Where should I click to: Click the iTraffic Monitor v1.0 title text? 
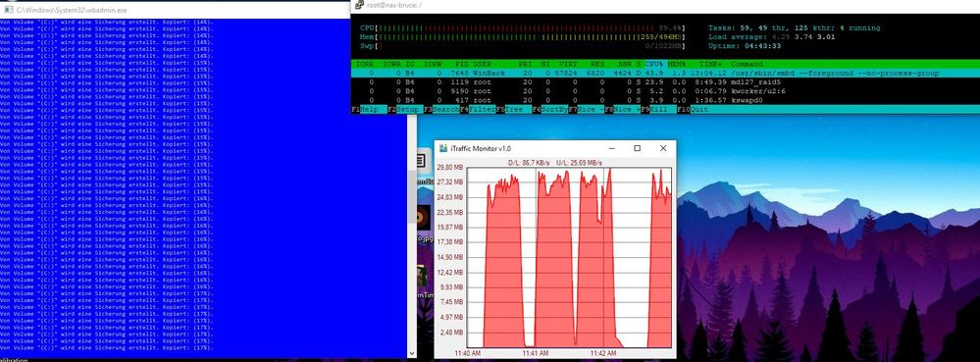(480, 149)
